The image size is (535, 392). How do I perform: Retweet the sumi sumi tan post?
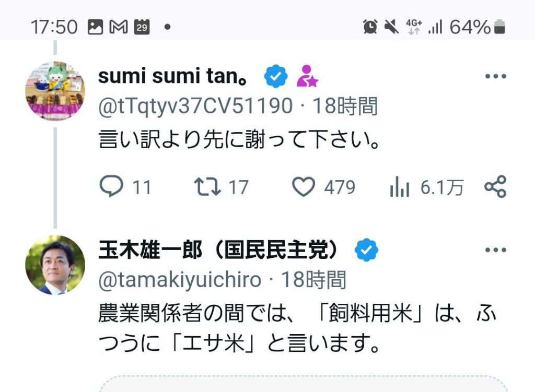207,187
